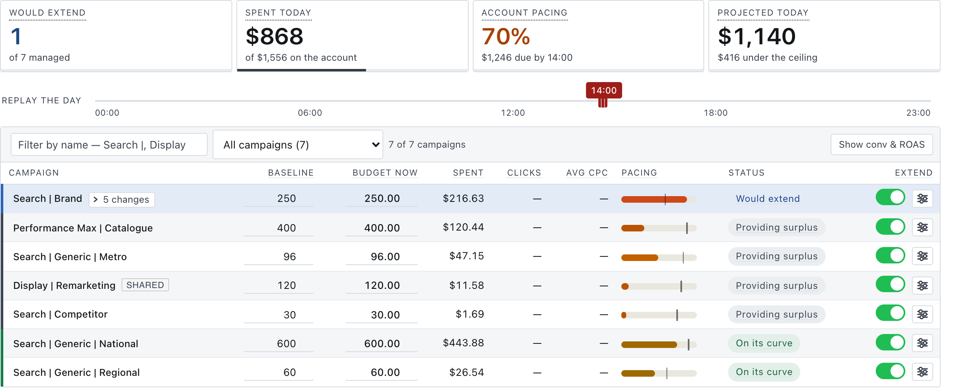Toggle extend for Search | Generic | Regional
This screenshot has width=980, height=389.
point(890,371)
